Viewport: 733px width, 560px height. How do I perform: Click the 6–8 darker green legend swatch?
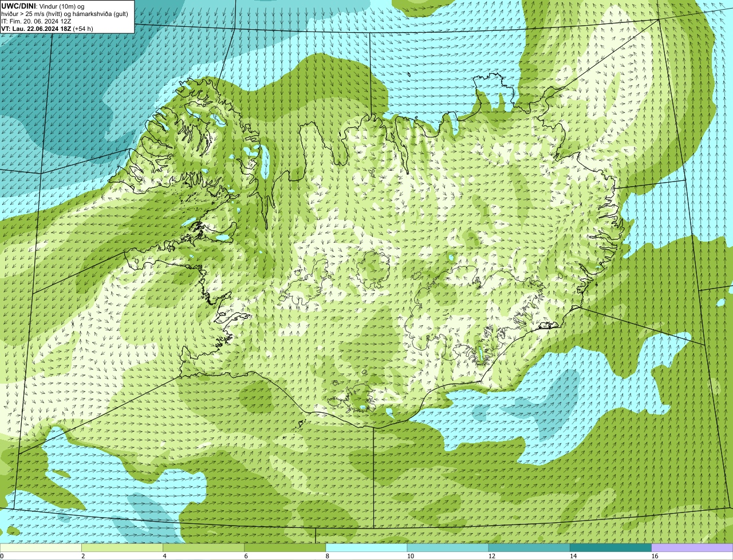coord(285,547)
